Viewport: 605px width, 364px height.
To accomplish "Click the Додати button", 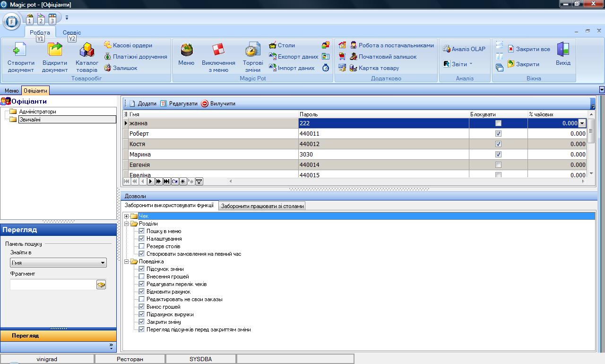I will 143,104.
